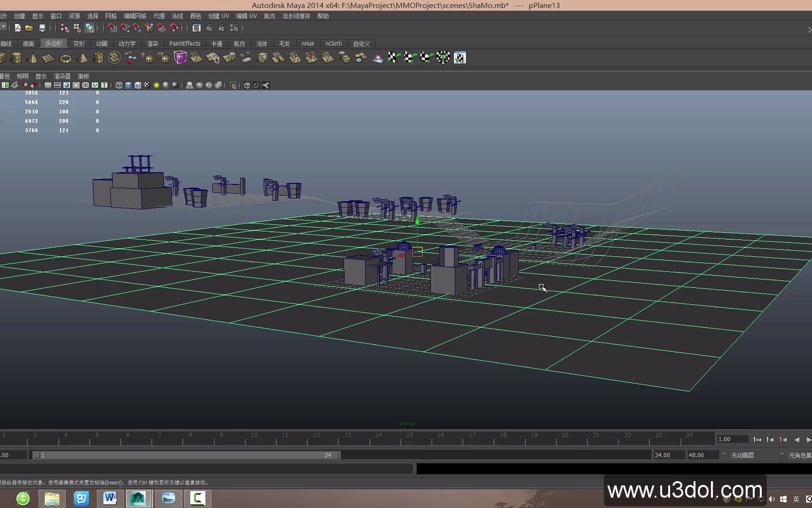This screenshot has height=508, width=812.
Task: Click the snap to grids magnet icon
Action: [x=112, y=28]
